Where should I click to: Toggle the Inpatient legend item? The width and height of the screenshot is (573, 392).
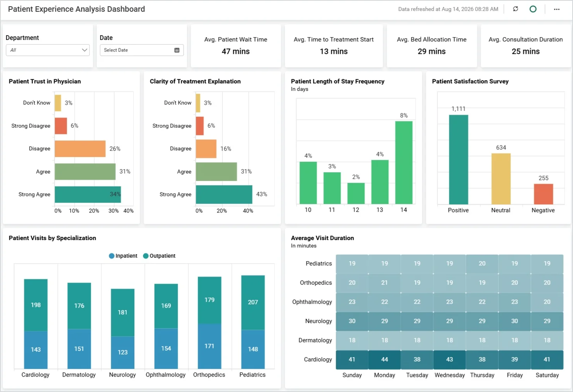pos(123,256)
